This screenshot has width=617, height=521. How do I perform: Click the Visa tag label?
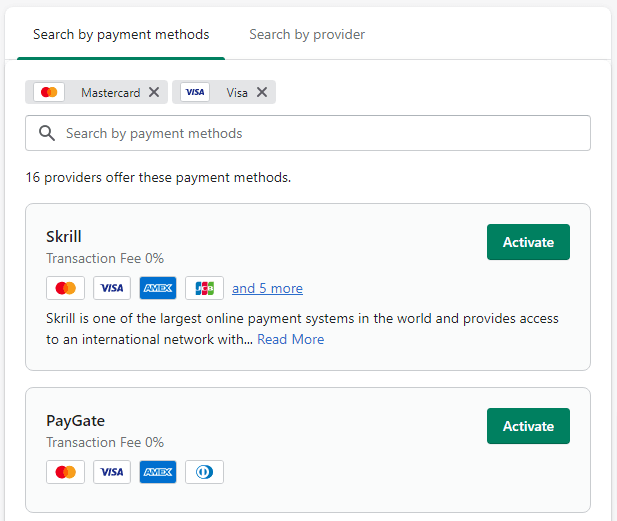point(237,92)
